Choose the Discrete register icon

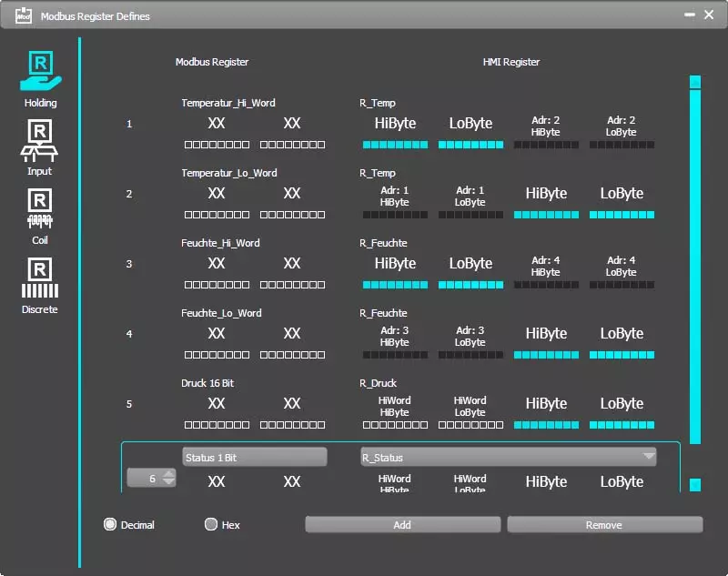coord(40,279)
